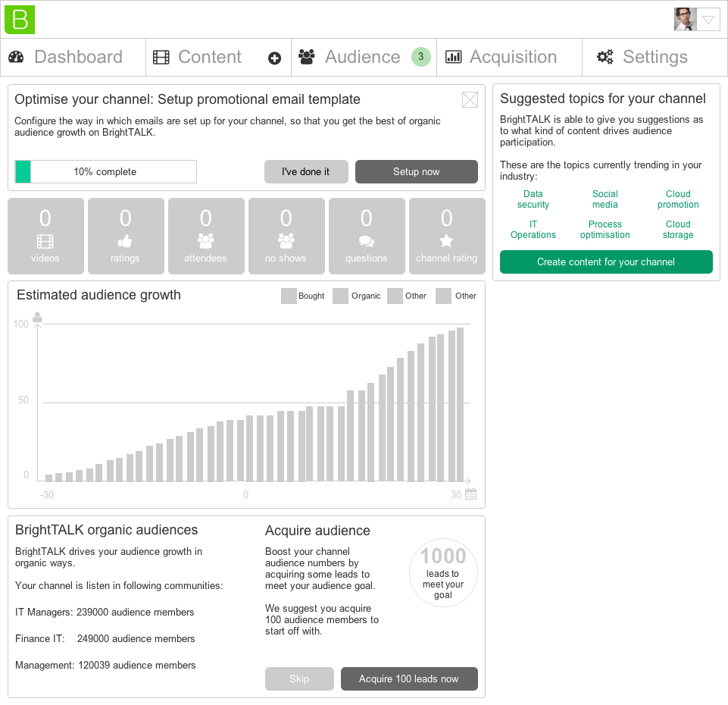Click the people icon in no shows tile
Viewport: 728px width, 705px height.
point(286,241)
